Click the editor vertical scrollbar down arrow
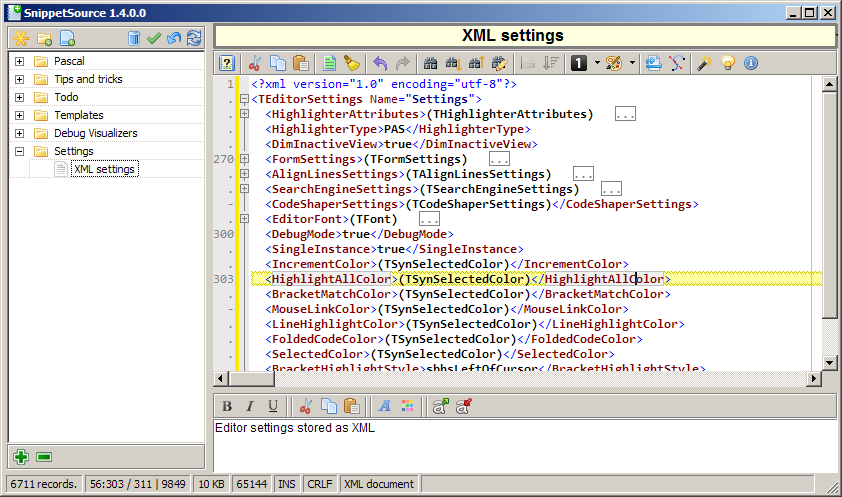The image size is (842, 497). [x=830, y=362]
